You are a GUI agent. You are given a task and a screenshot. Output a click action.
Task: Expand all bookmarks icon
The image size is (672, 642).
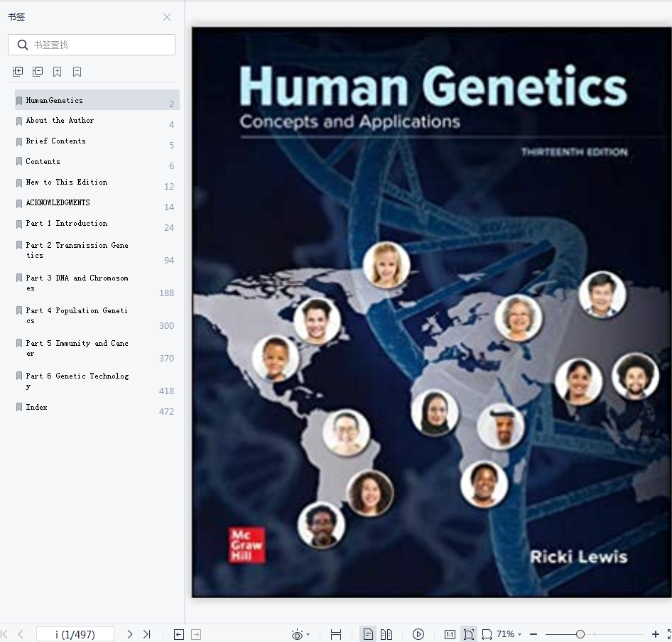pyautogui.click(x=18, y=72)
